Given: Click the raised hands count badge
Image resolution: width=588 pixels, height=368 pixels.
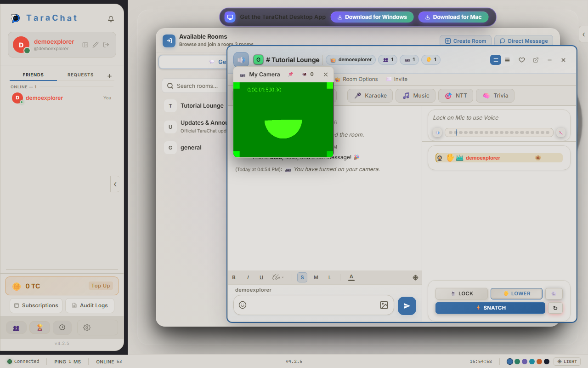Looking at the screenshot, I should [x=431, y=60].
